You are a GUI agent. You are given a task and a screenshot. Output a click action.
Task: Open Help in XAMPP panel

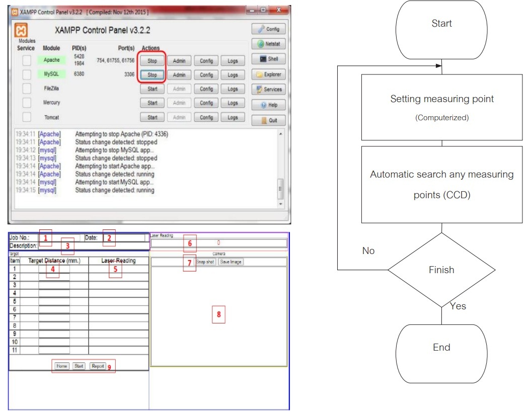pos(268,105)
